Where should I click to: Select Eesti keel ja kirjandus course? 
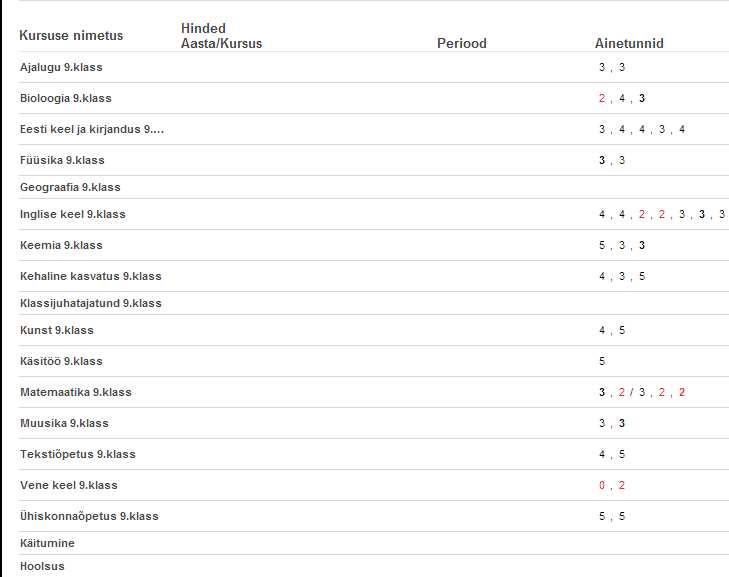click(92, 129)
